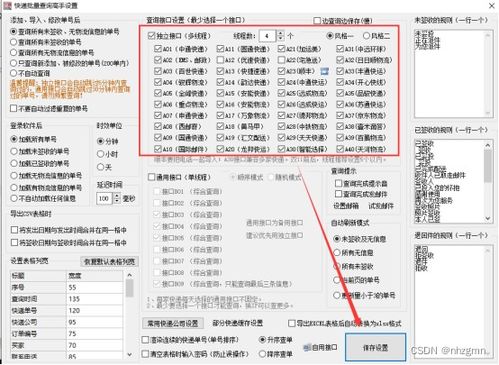
Task: Select 加载未签收的单号 radio option
Action: tap(14, 151)
